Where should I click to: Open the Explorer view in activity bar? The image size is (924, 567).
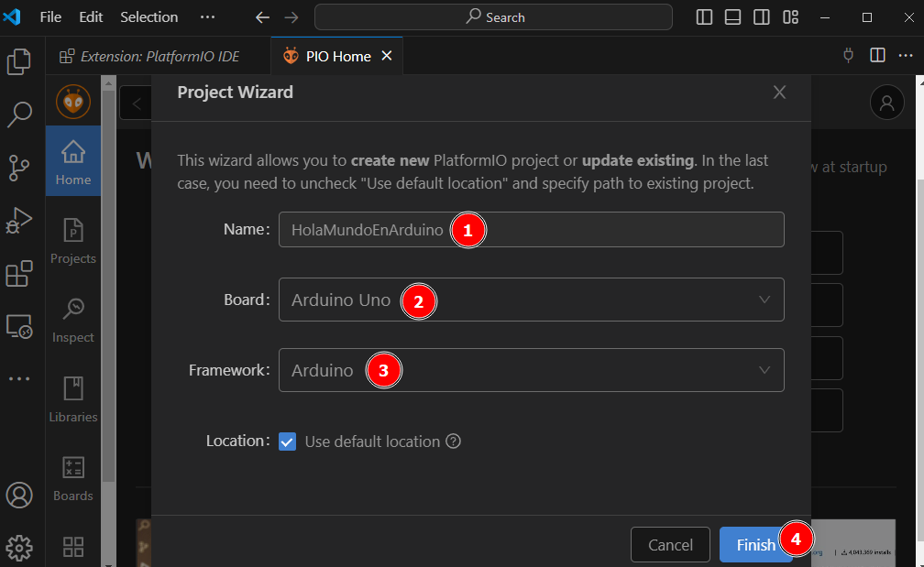click(x=19, y=61)
